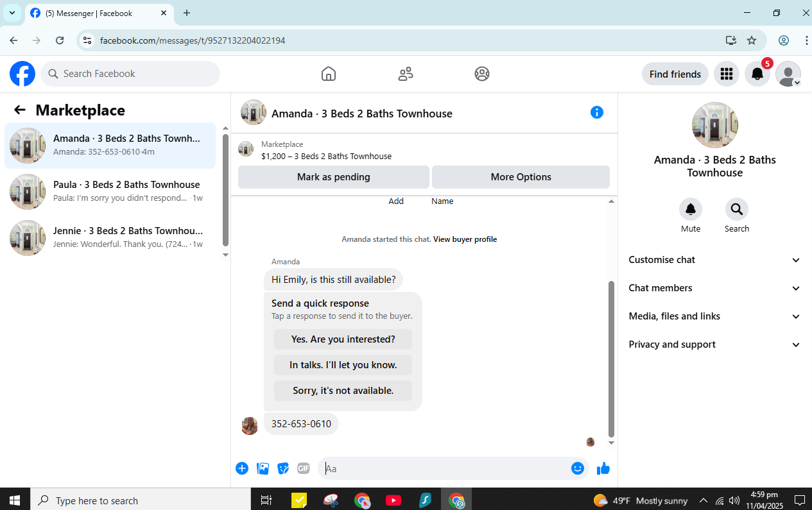The width and height of the screenshot is (812, 510).
Task: View site information icon in address bar
Action: tap(88, 40)
